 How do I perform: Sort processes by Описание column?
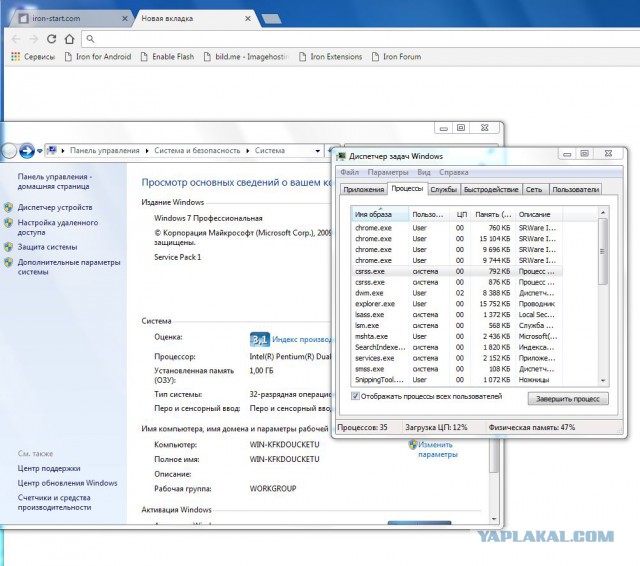pos(539,214)
